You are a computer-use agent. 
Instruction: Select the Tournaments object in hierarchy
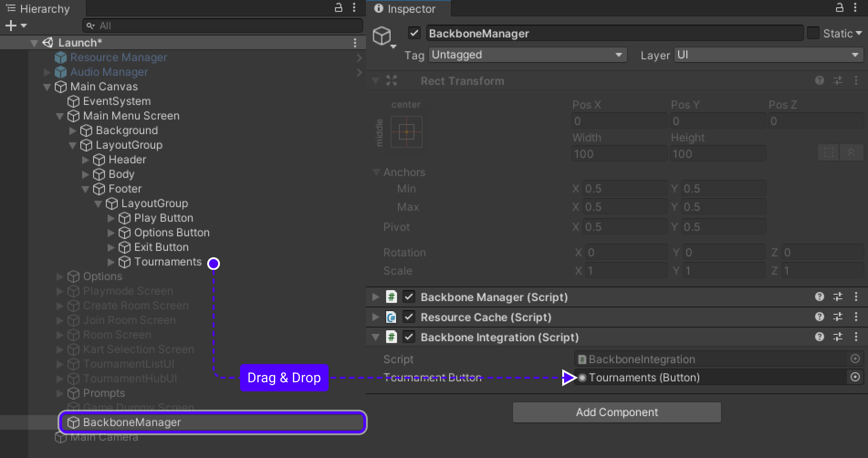167,262
